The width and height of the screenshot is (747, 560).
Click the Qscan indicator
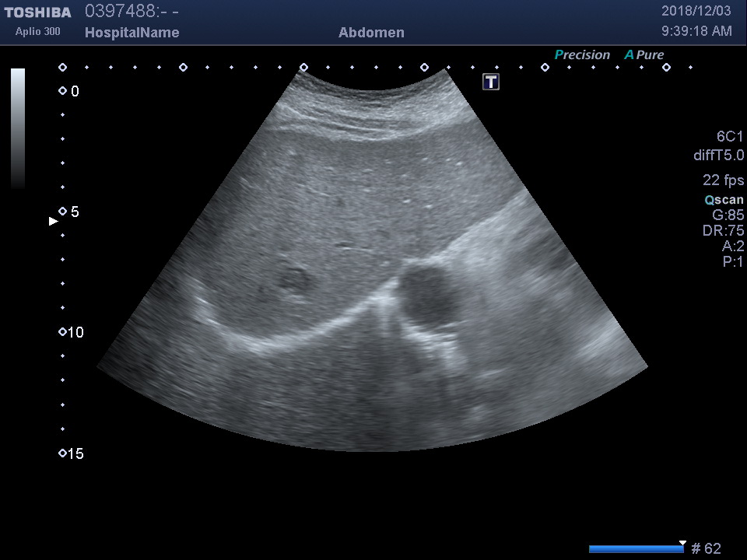pos(724,200)
